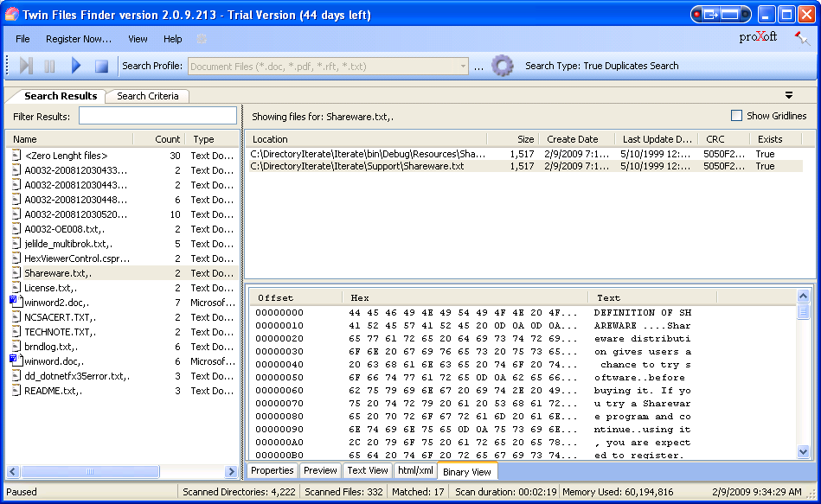This screenshot has height=504, width=821.
Task: Sort results by the Count column header
Action: pos(167,139)
